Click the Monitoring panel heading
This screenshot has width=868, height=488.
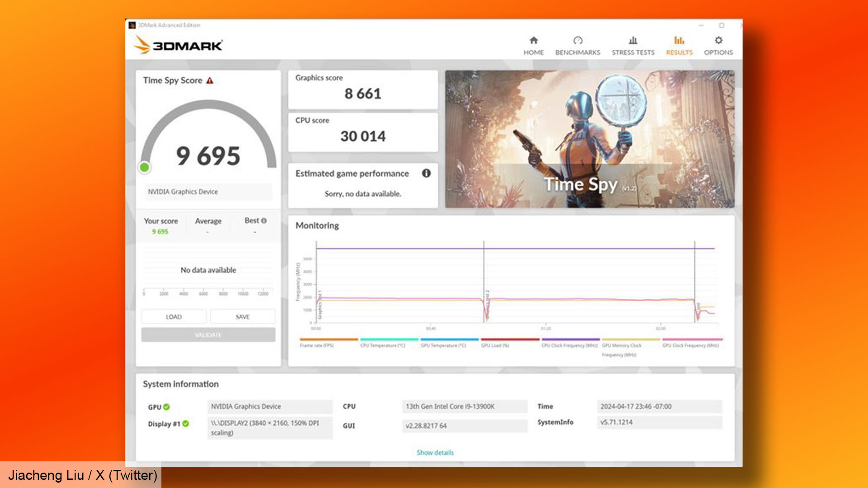tap(317, 225)
